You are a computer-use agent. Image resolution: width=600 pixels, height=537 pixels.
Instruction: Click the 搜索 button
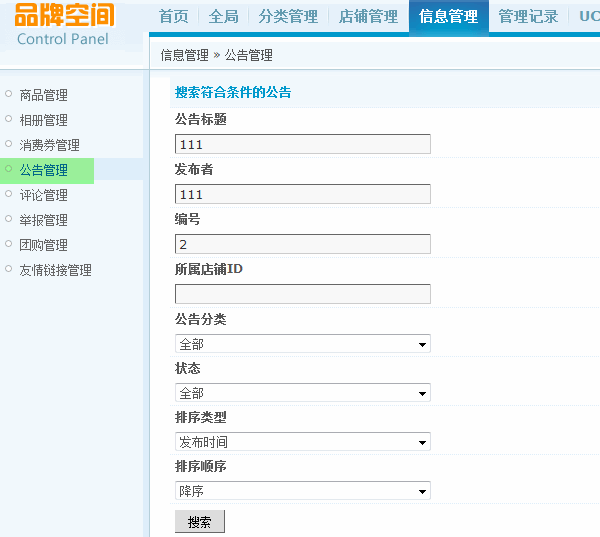(x=200, y=521)
